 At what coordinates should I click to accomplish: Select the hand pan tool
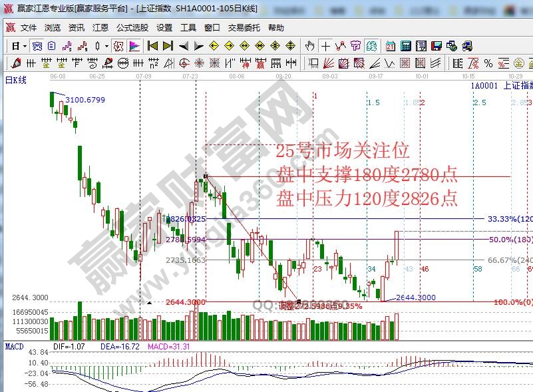tap(309, 46)
